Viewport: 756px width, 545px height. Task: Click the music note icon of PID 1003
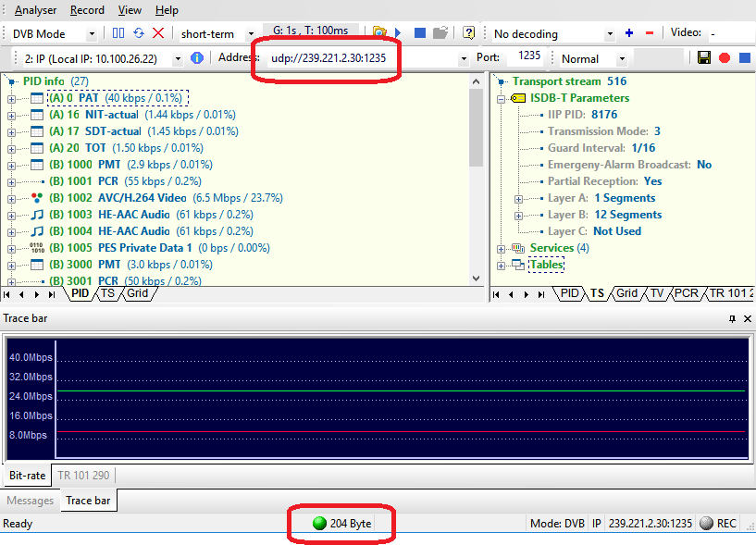point(37,215)
